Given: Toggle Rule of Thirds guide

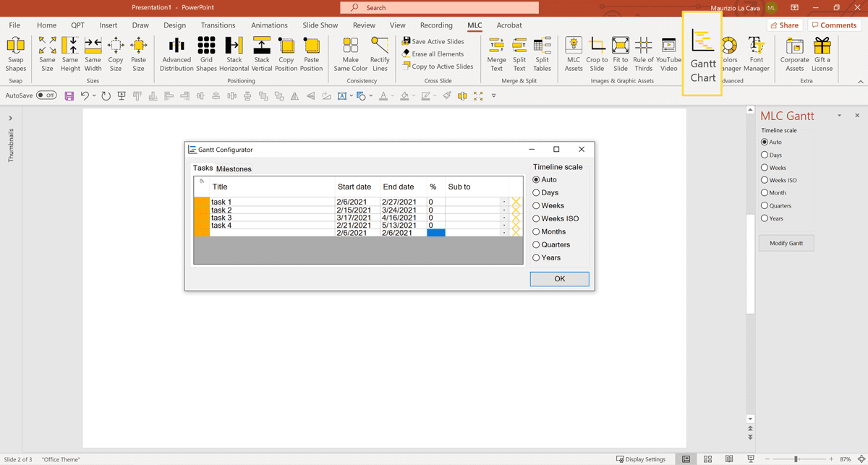Looking at the screenshot, I should pos(643,54).
